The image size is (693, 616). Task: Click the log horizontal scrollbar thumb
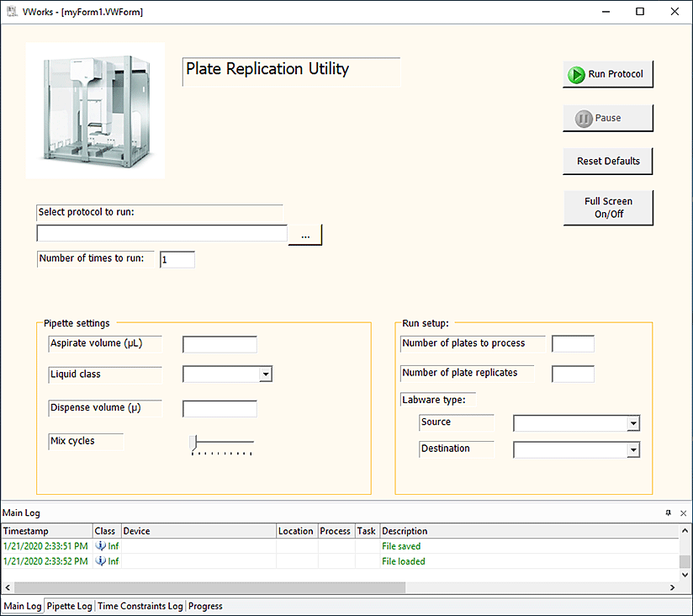coord(209,587)
